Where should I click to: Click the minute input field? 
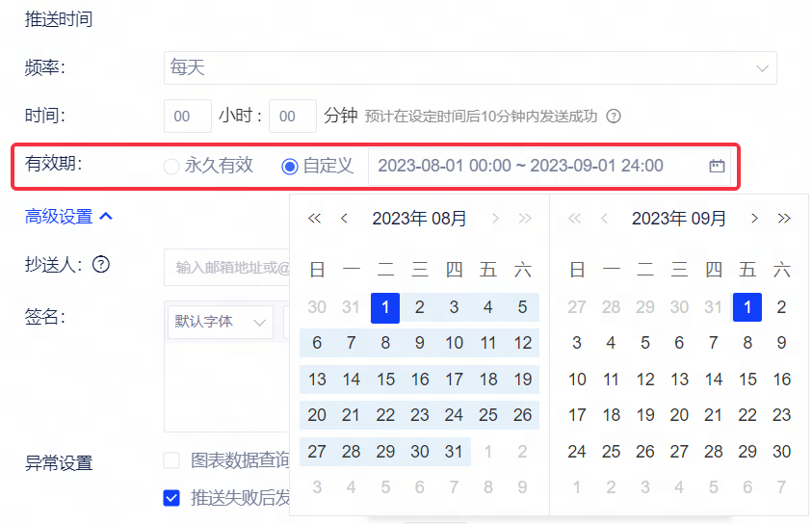292,117
